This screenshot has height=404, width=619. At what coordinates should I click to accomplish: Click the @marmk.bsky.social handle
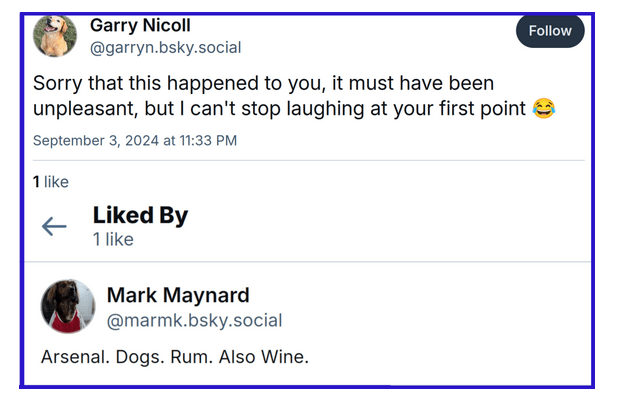point(194,321)
